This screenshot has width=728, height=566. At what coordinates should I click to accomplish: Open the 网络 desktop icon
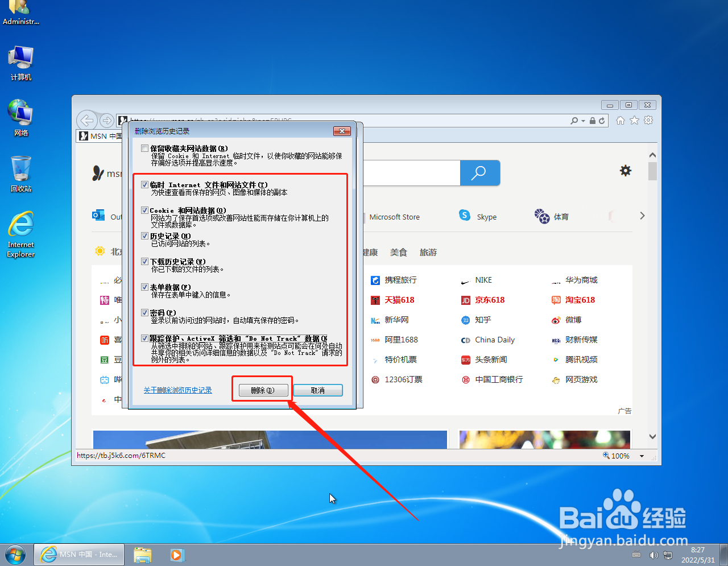[21, 118]
